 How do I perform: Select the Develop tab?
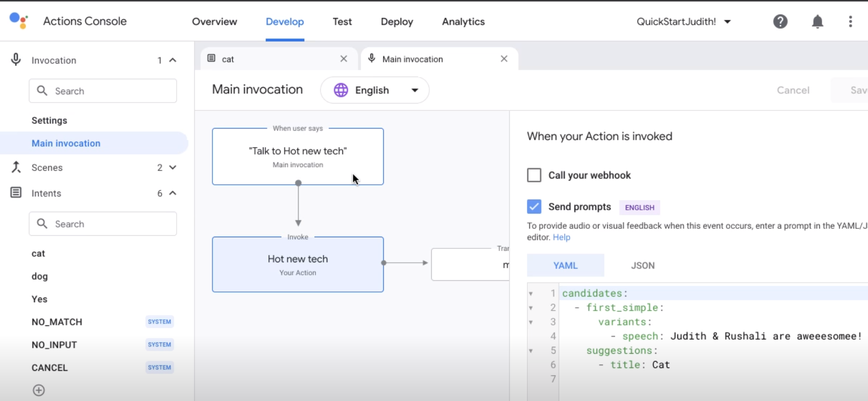[285, 21]
